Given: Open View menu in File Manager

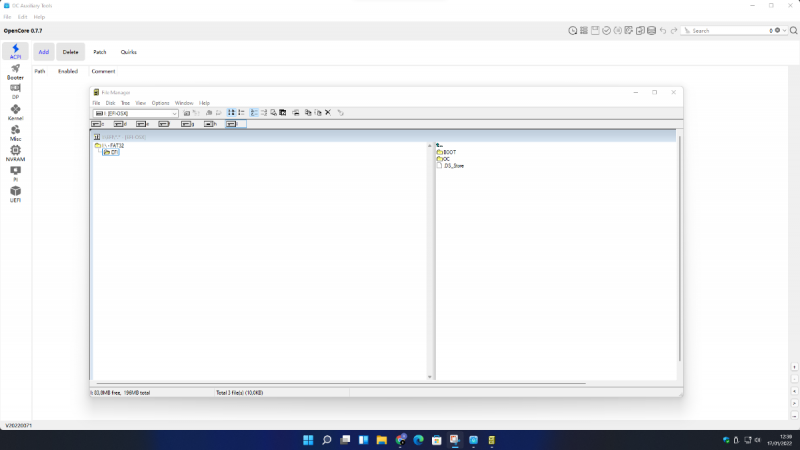Looking at the screenshot, I should [140, 103].
